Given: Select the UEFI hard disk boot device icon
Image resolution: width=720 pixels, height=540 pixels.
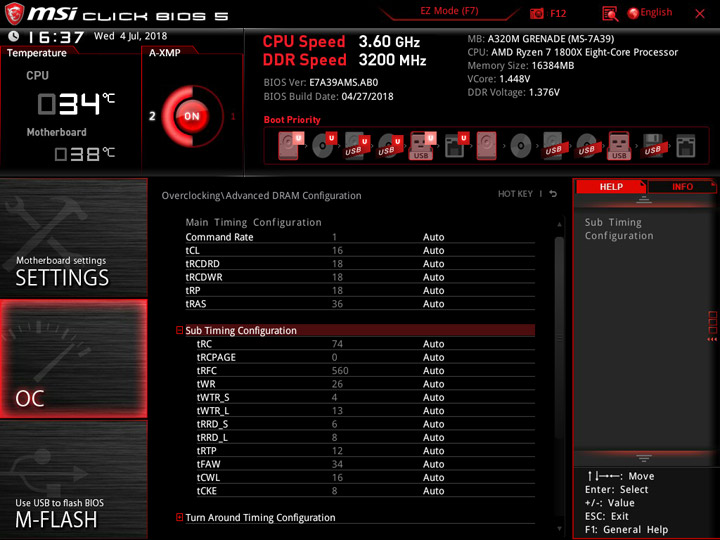Looking at the screenshot, I should click(290, 146).
